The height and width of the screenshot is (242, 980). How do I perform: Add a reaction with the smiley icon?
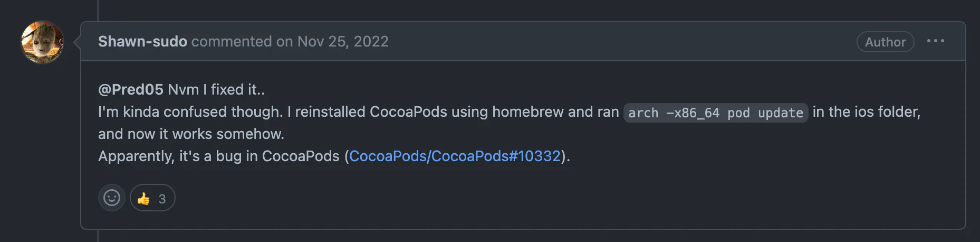[112, 198]
